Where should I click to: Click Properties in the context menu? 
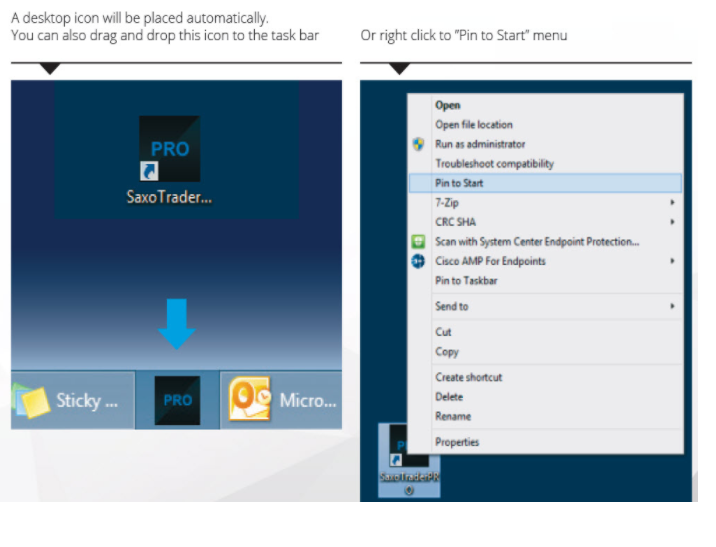pos(457,442)
